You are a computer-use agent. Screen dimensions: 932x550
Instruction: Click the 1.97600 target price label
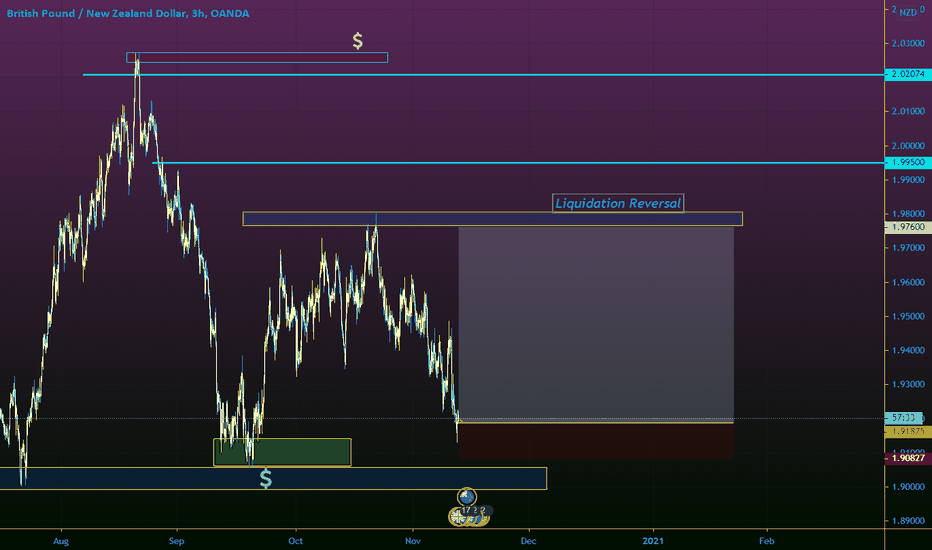click(908, 227)
